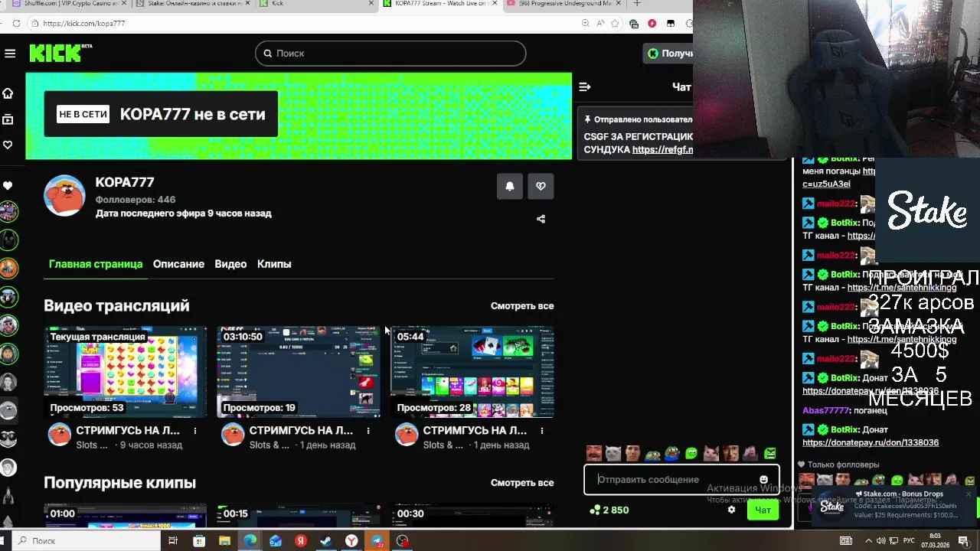Image resolution: width=980 pixels, height=551 pixels.
Task: Open the 05:44 video thumbnail
Action: tap(472, 372)
